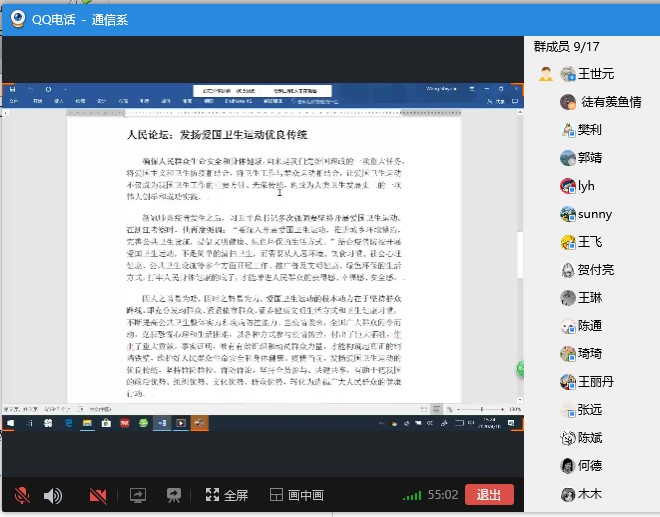Turn on the camera video
Image resolution: width=660 pixels, height=517 pixels.
(x=98, y=495)
